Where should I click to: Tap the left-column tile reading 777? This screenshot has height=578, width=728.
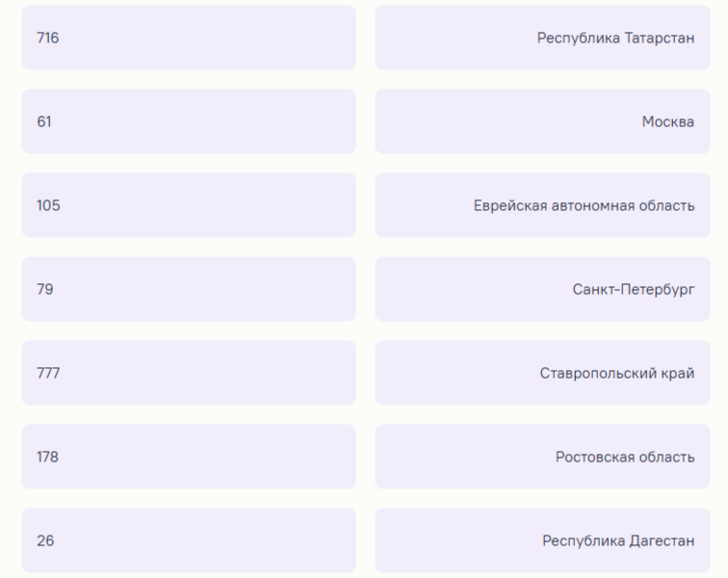point(189,373)
